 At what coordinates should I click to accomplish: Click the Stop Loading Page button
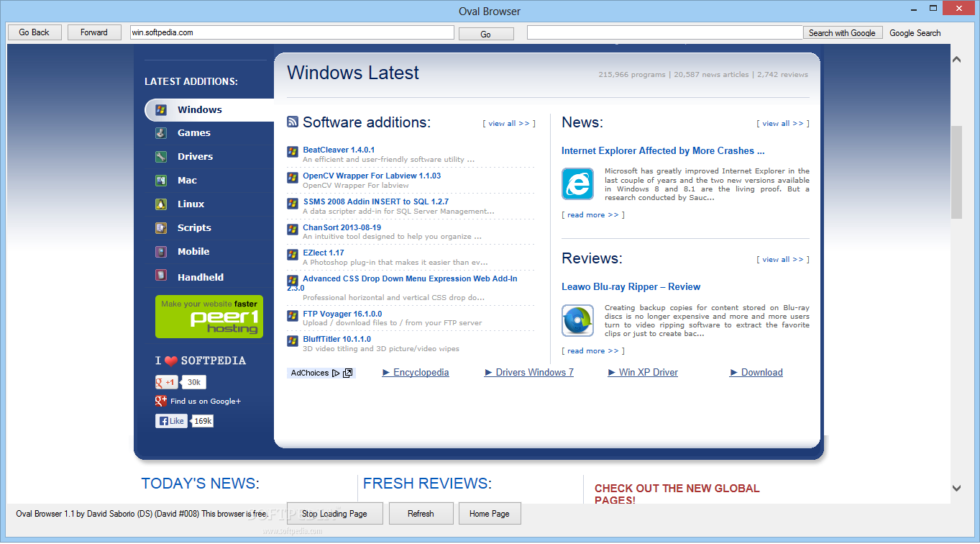[x=334, y=514]
